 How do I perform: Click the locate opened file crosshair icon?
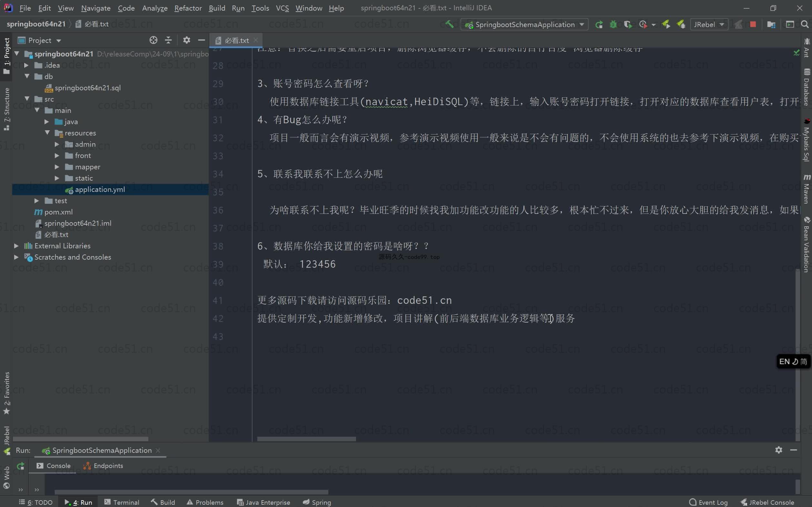point(153,40)
